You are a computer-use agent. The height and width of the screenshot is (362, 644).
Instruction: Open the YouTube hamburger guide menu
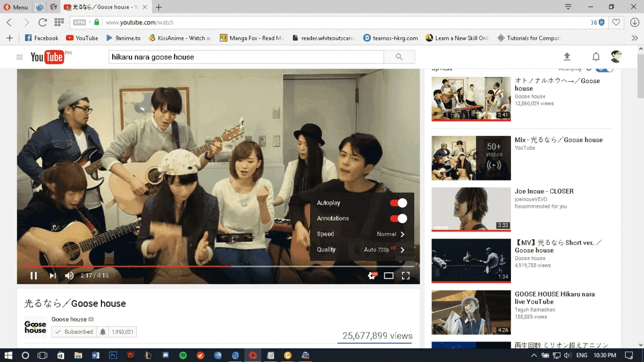[20, 57]
